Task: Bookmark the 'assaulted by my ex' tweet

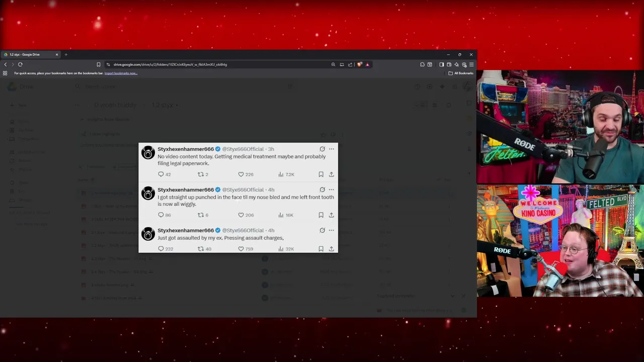Action: 321,249
